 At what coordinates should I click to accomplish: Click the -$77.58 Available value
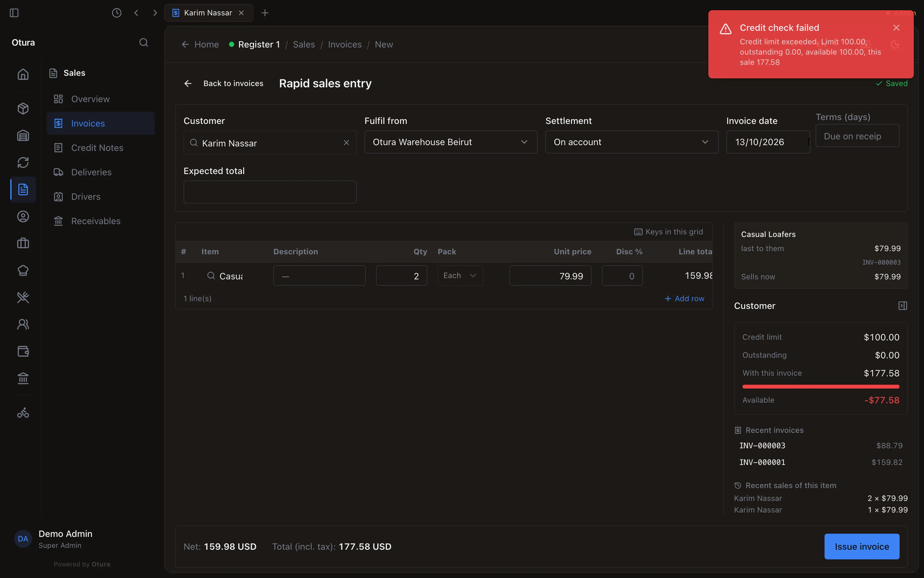pyautogui.click(x=882, y=400)
